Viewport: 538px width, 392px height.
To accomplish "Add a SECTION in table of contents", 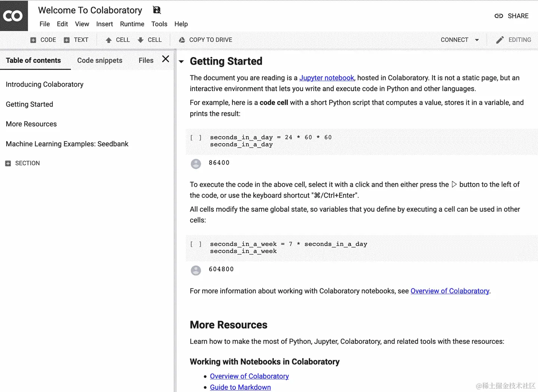I will (22, 163).
